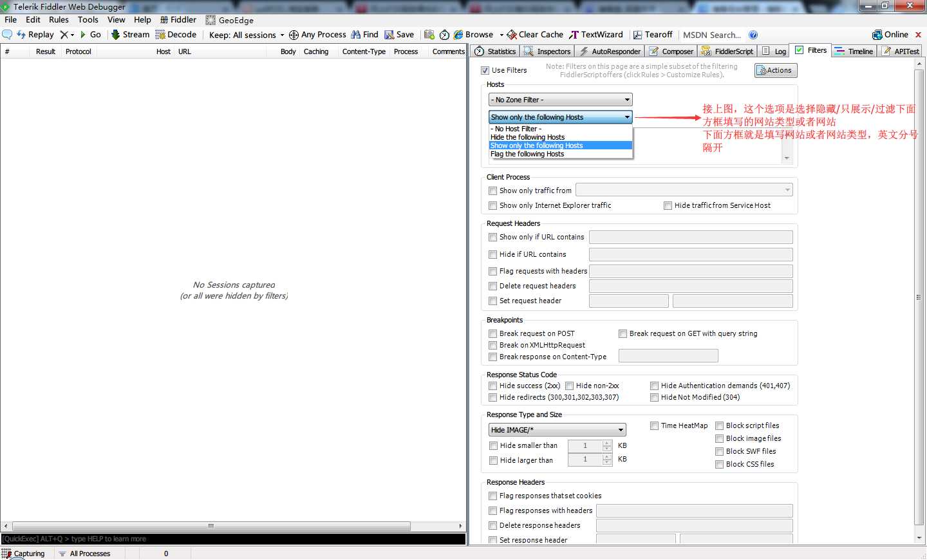
Task: Open the Fiddler menu with grid icon
Action: point(178,20)
